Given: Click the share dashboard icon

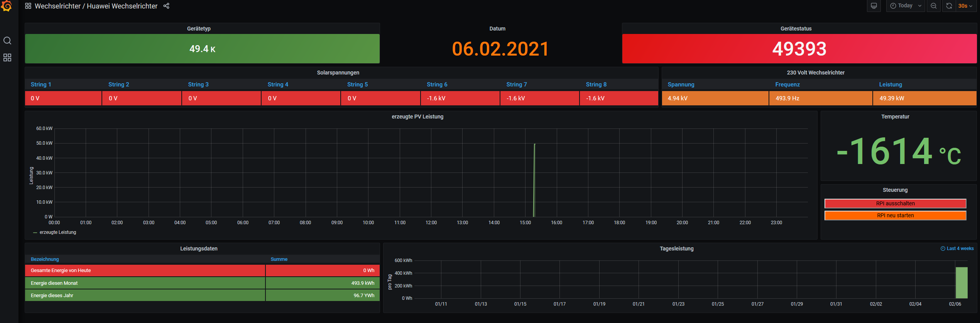Looking at the screenshot, I should [x=166, y=6].
